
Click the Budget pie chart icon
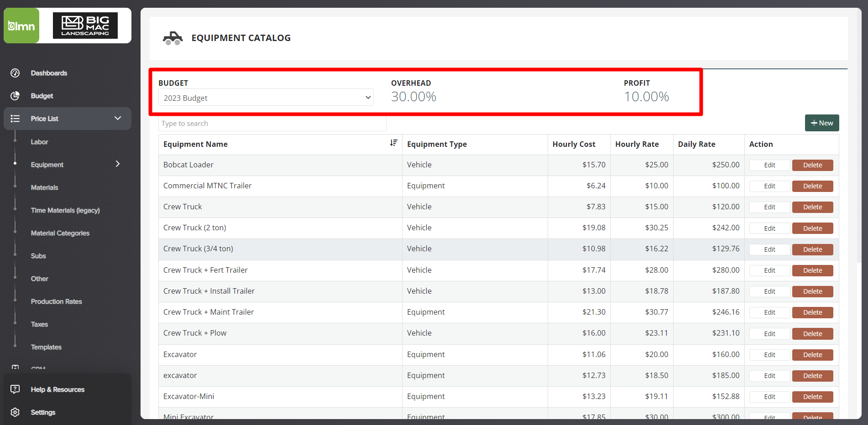point(15,96)
